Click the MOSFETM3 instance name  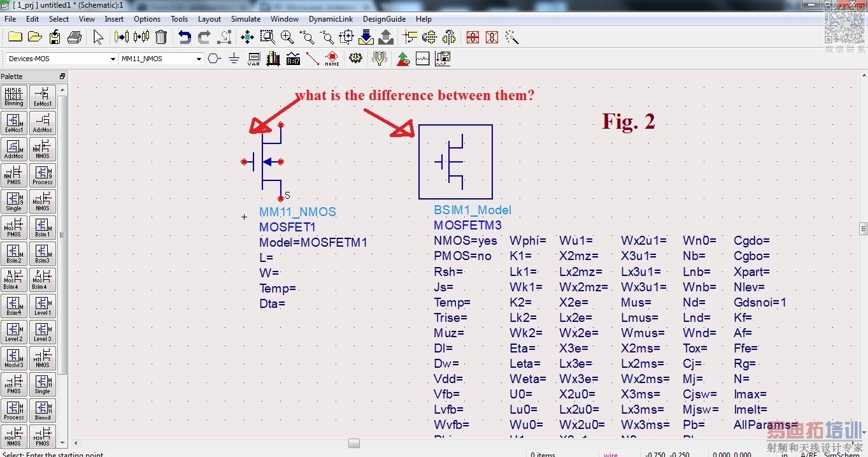468,225
